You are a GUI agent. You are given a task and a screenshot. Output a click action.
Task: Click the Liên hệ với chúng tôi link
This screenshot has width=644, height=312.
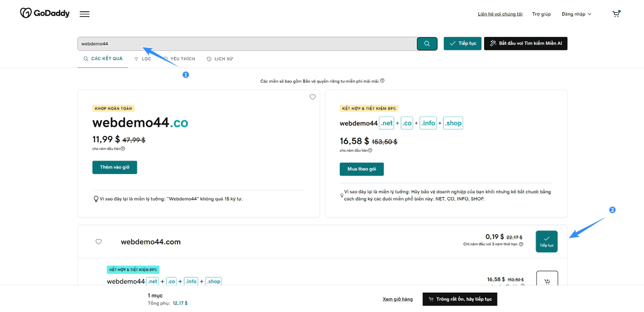[x=500, y=14]
